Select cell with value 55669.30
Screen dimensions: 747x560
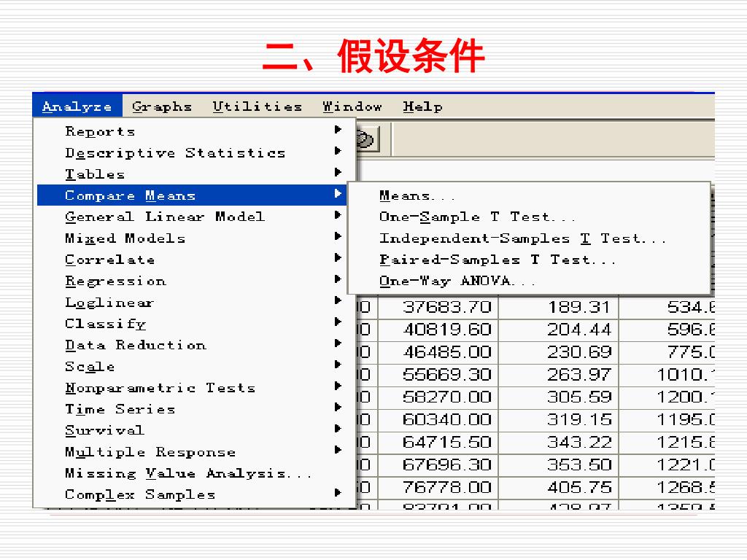tap(438, 374)
